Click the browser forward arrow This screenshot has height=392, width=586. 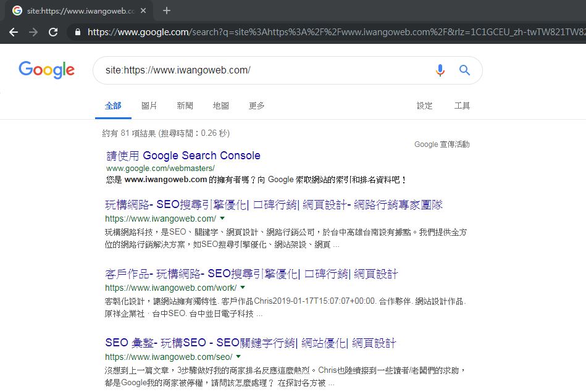coord(33,32)
